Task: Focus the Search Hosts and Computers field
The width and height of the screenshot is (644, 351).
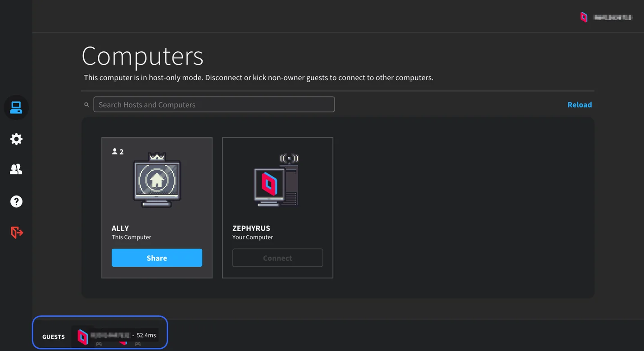Action: pos(214,105)
